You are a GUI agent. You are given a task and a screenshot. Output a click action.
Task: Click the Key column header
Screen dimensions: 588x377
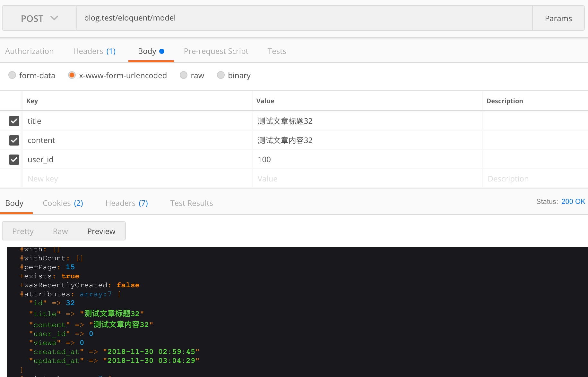[x=32, y=101]
